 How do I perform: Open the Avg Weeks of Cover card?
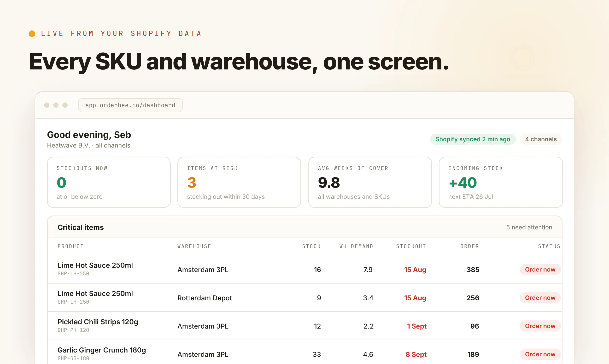coord(370,182)
